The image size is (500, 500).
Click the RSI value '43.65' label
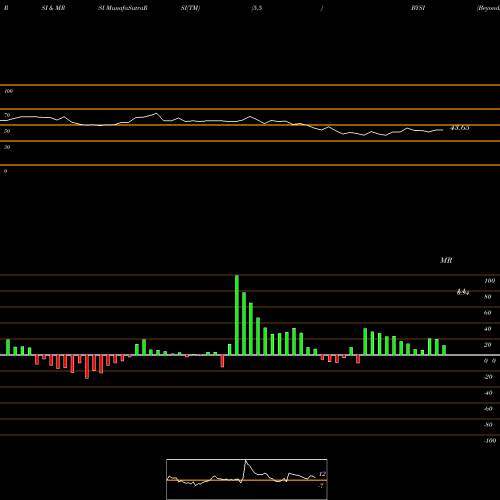click(x=460, y=128)
